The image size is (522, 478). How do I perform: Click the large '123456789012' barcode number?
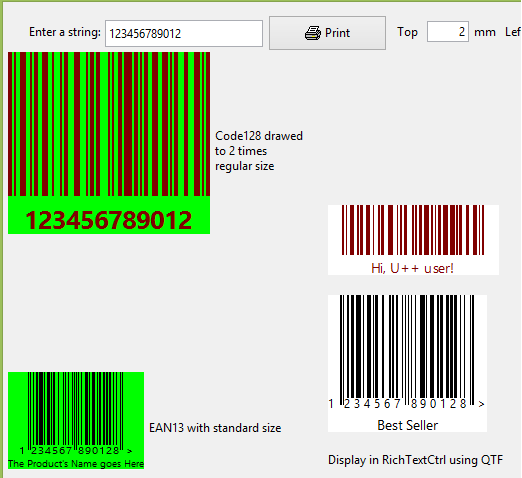109,220
